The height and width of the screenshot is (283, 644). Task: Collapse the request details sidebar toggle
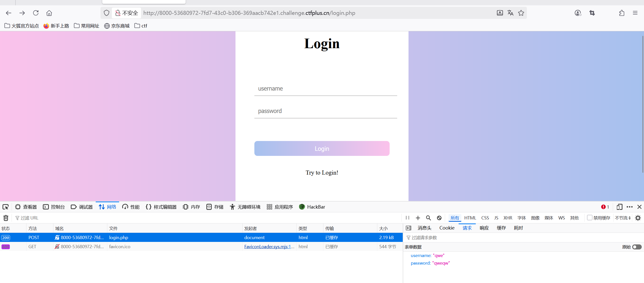(x=409, y=228)
